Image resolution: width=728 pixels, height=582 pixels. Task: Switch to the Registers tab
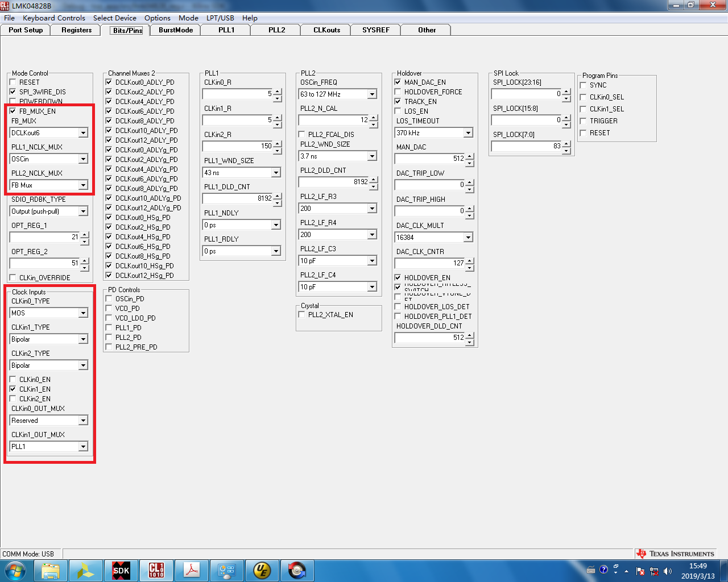coord(77,30)
